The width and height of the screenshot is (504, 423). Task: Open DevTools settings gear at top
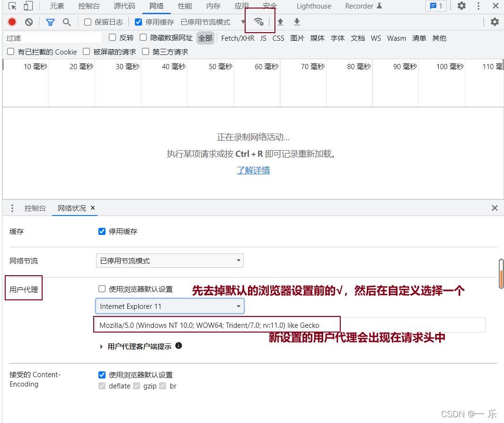(461, 6)
